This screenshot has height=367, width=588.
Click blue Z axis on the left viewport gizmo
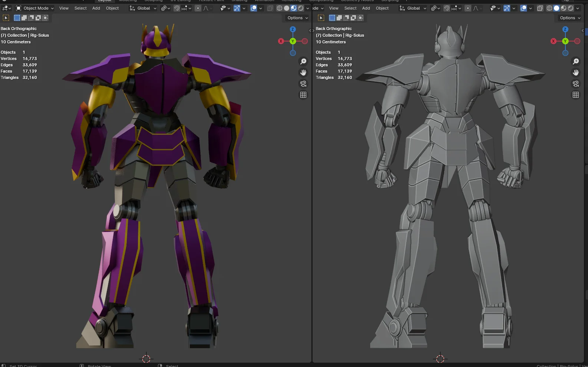pos(293,29)
